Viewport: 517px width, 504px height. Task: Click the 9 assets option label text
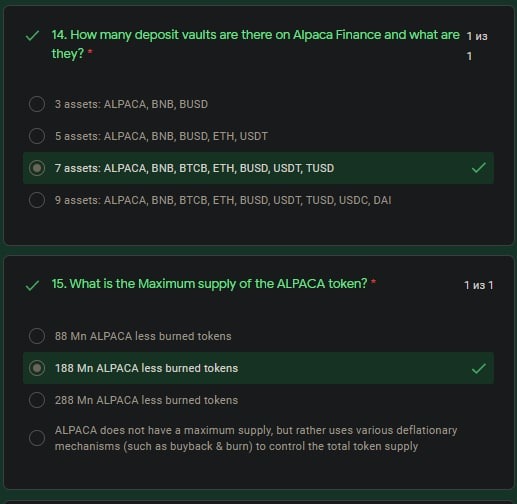pyautogui.click(x=223, y=200)
